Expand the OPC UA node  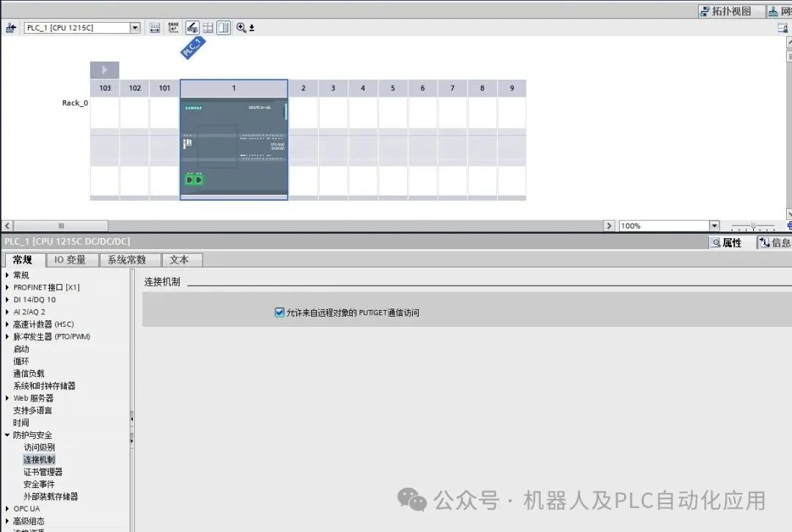(x=7, y=509)
